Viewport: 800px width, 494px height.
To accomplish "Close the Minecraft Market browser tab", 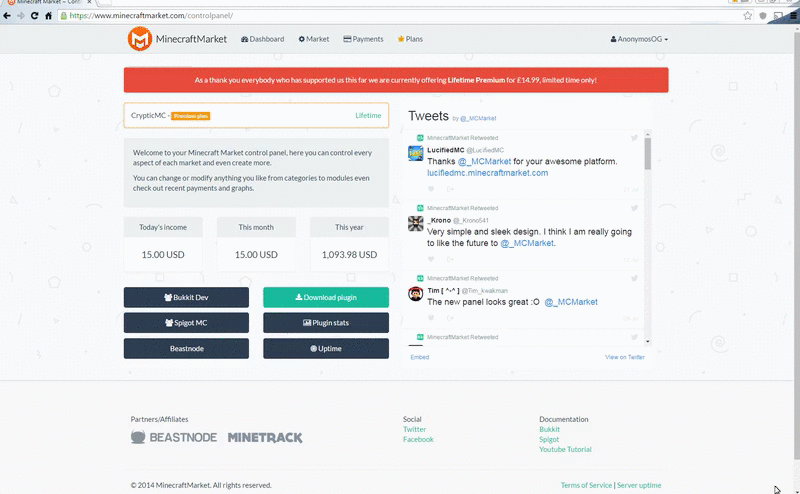I will [x=89, y=2].
